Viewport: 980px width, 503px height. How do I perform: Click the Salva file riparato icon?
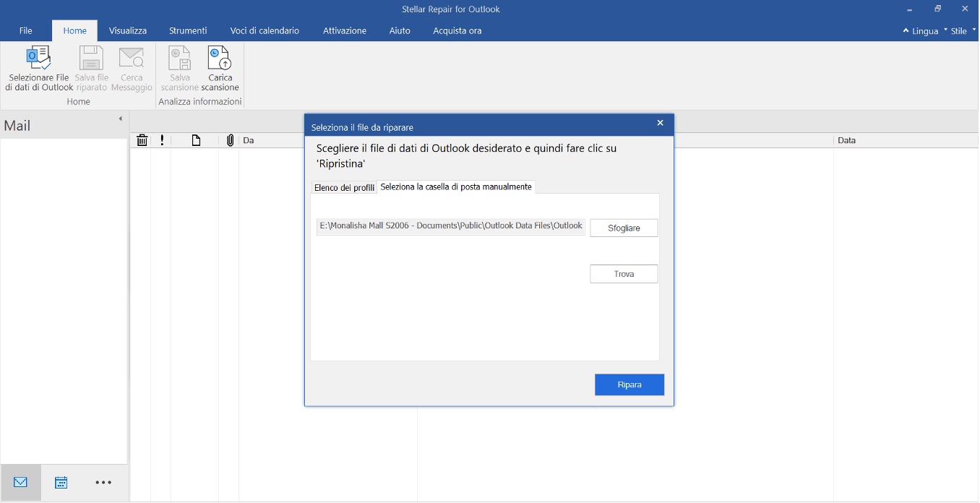(x=92, y=58)
